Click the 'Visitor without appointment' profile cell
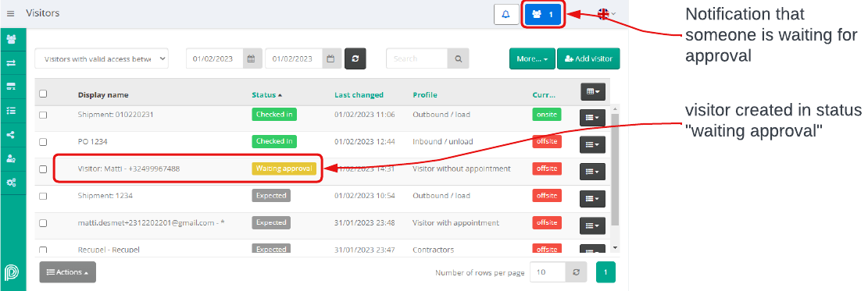This screenshot has width=868, height=291. 462,169
